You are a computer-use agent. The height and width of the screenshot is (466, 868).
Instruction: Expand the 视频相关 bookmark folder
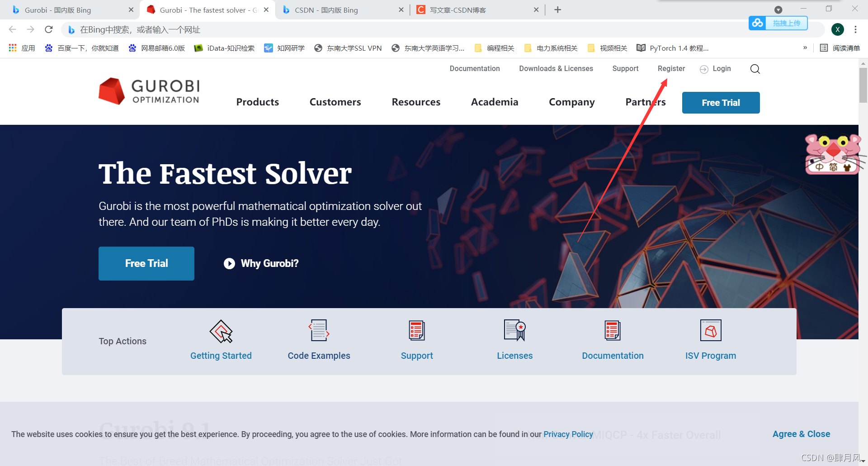[607, 48]
